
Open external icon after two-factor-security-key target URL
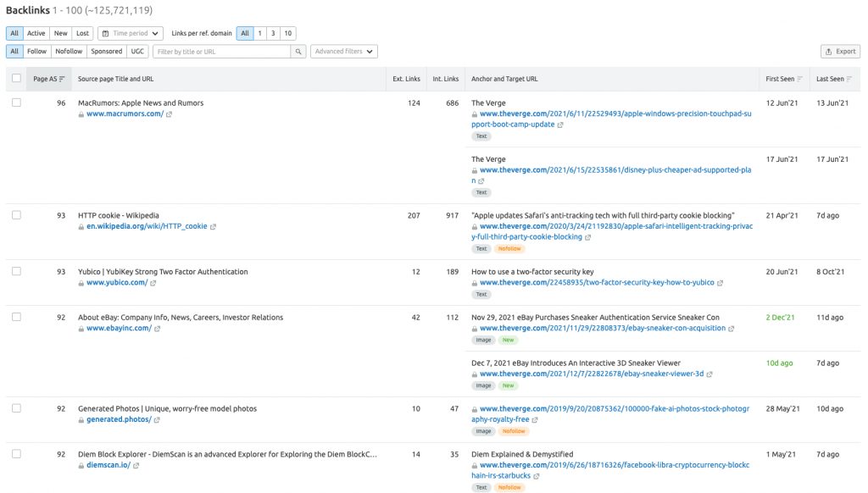coord(721,283)
